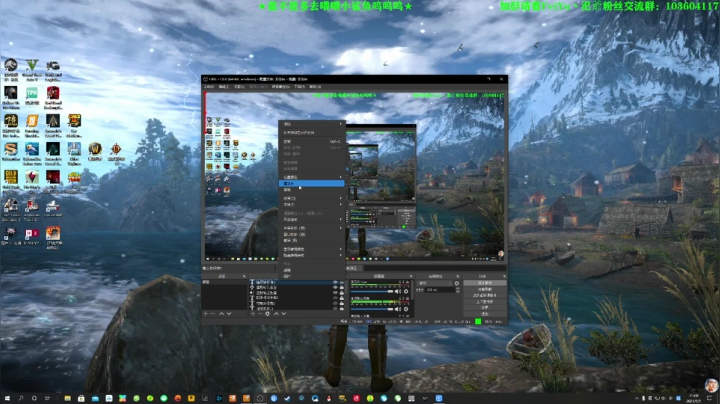Open the Gold Rush desktop shortcut
Viewport: 720px width, 404px height.
(x=11, y=180)
